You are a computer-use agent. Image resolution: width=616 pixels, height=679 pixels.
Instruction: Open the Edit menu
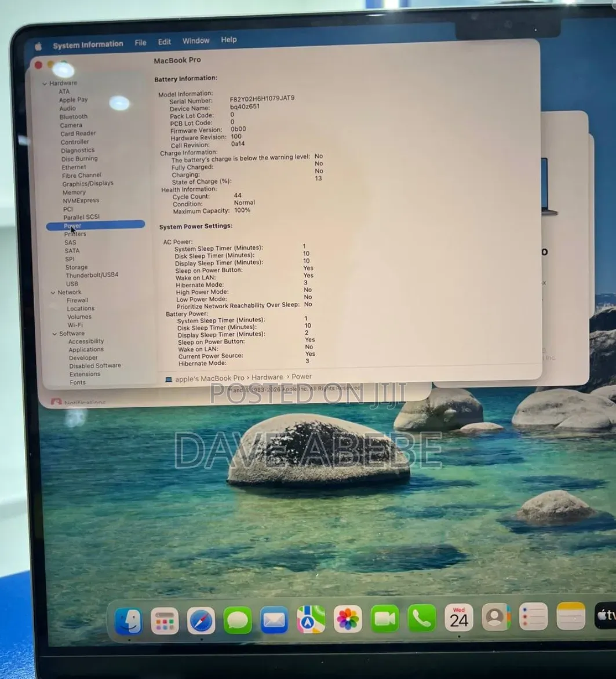164,42
